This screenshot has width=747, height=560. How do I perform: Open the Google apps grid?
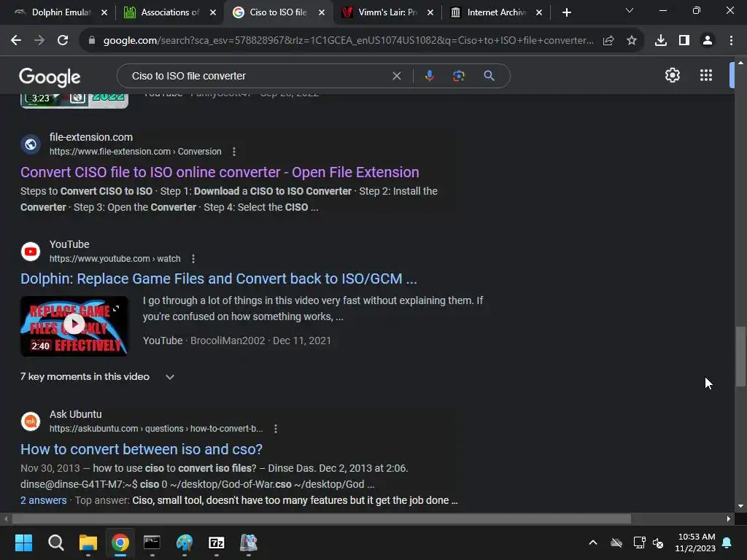tap(706, 75)
